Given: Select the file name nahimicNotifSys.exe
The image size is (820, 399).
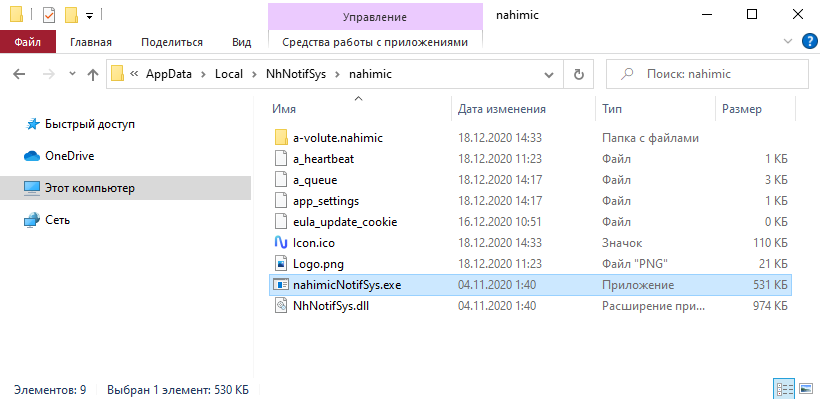Looking at the screenshot, I should (x=347, y=285).
